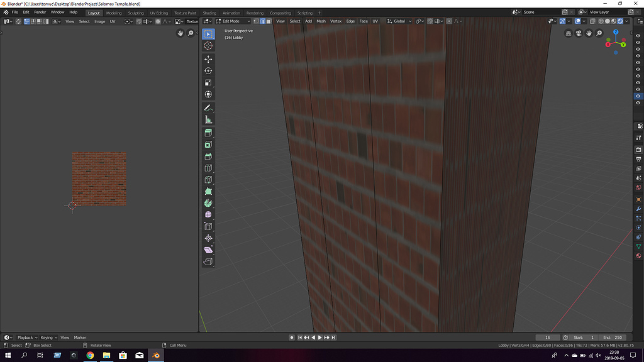The height and width of the screenshot is (362, 644).
Task: Toggle proportional editing in 3D viewport
Action: click(x=449, y=21)
